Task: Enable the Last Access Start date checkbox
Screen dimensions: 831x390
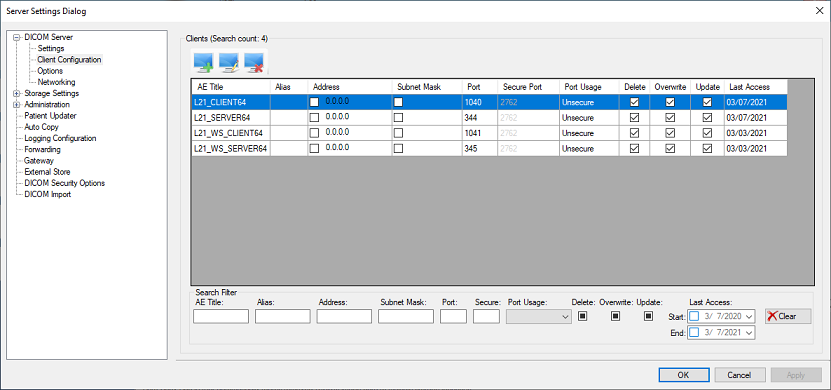Action: [x=694, y=316]
